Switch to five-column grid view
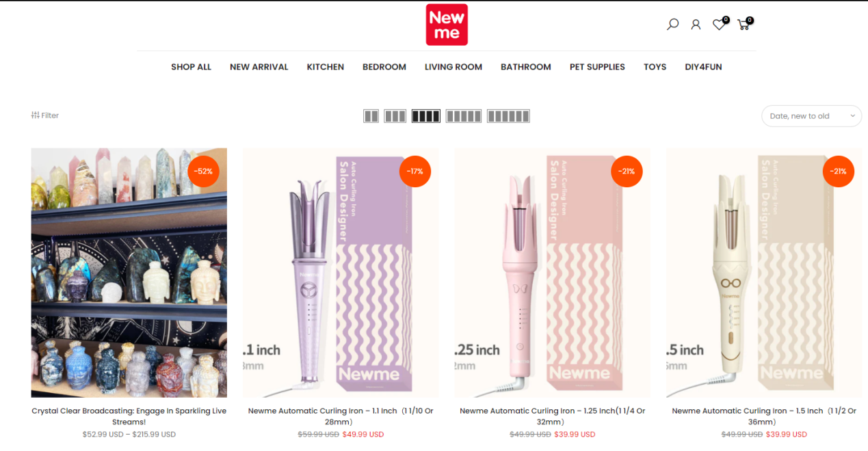Viewport: 868px width, 451px height. click(x=464, y=116)
